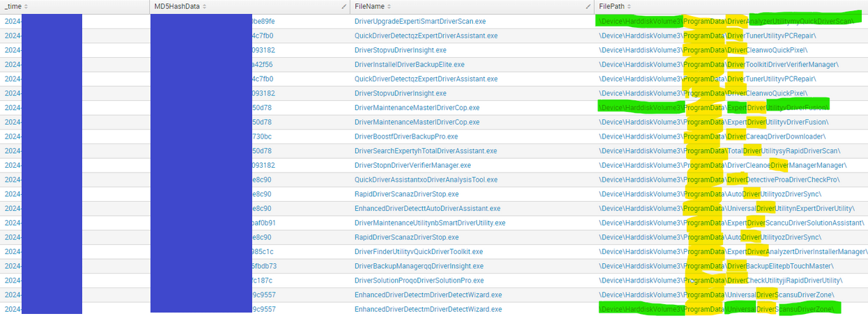Click the MD5HashData column edit pencil

tap(344, 6)
